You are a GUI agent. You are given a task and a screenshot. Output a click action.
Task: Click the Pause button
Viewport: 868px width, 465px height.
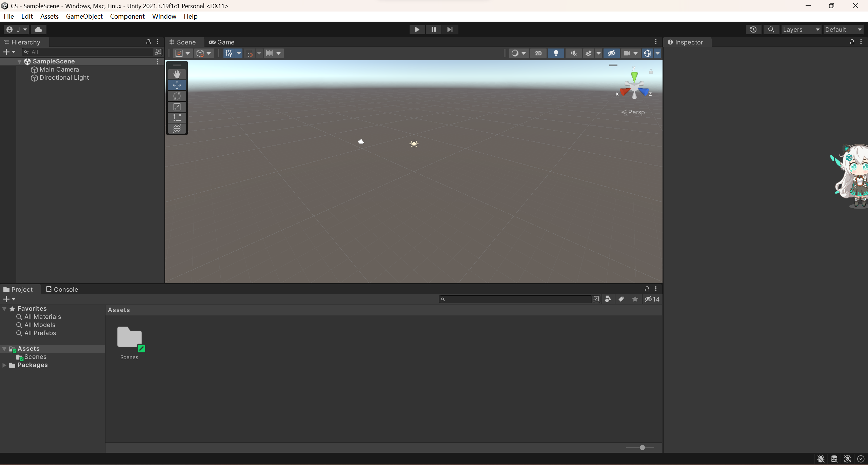click(433, 30)
